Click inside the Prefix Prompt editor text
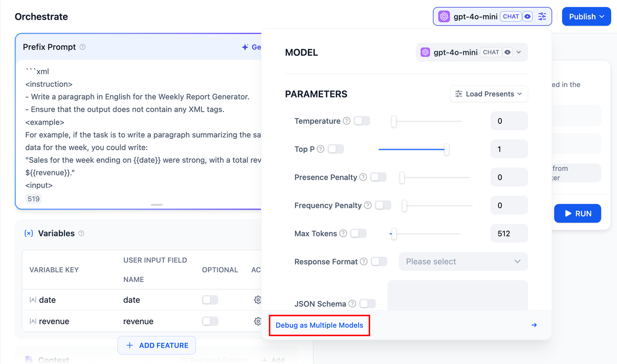Viewport: 617px width, 364px height. tap(143, 128)
